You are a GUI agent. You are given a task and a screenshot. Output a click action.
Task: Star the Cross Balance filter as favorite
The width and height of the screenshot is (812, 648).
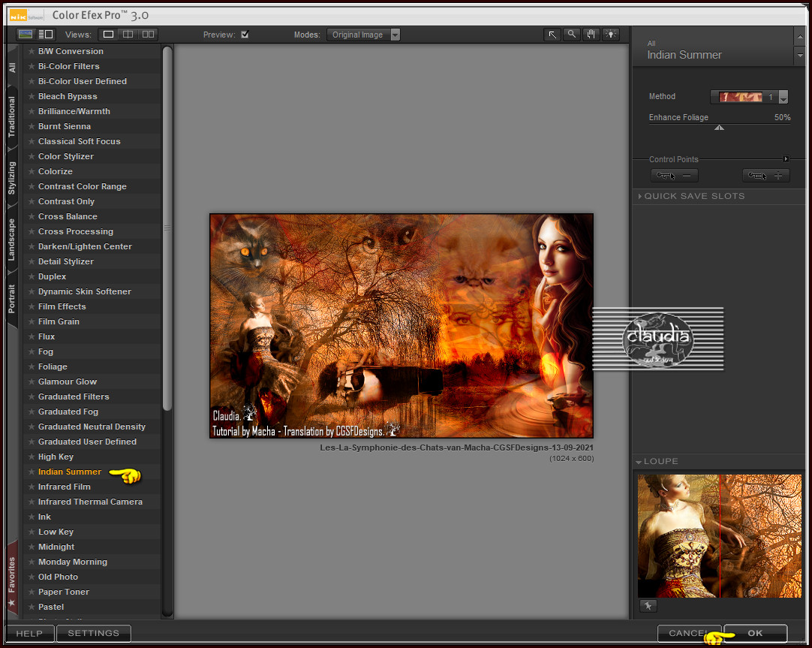[32, 216]
